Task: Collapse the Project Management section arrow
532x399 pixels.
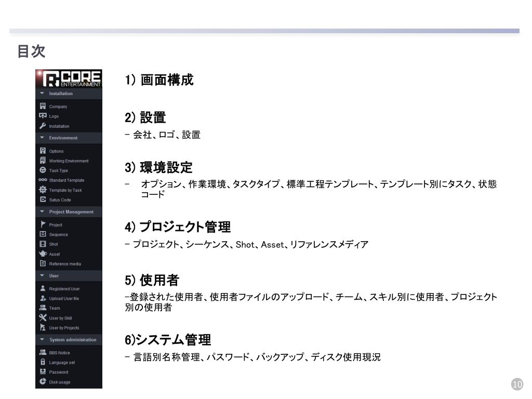Action: (42, 211)
